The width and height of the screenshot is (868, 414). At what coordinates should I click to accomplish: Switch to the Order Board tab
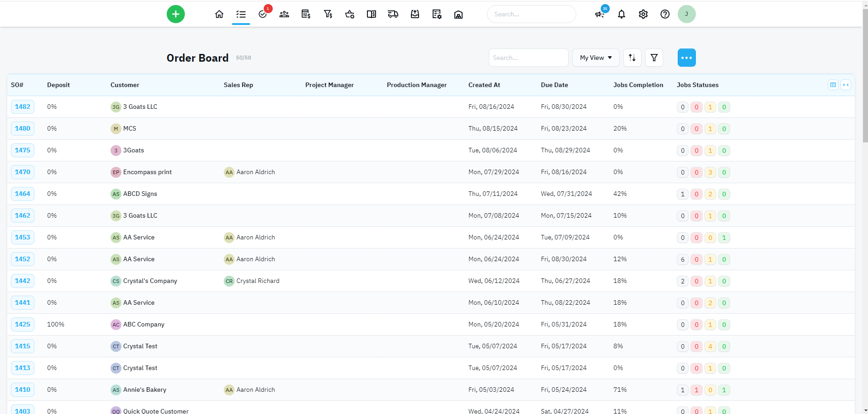tap(241, 14)
